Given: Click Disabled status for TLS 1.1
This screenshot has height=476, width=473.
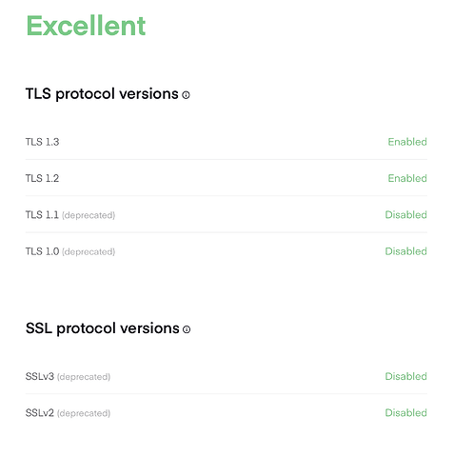Looking at the screenshot, I should click(x=406, y=215).
